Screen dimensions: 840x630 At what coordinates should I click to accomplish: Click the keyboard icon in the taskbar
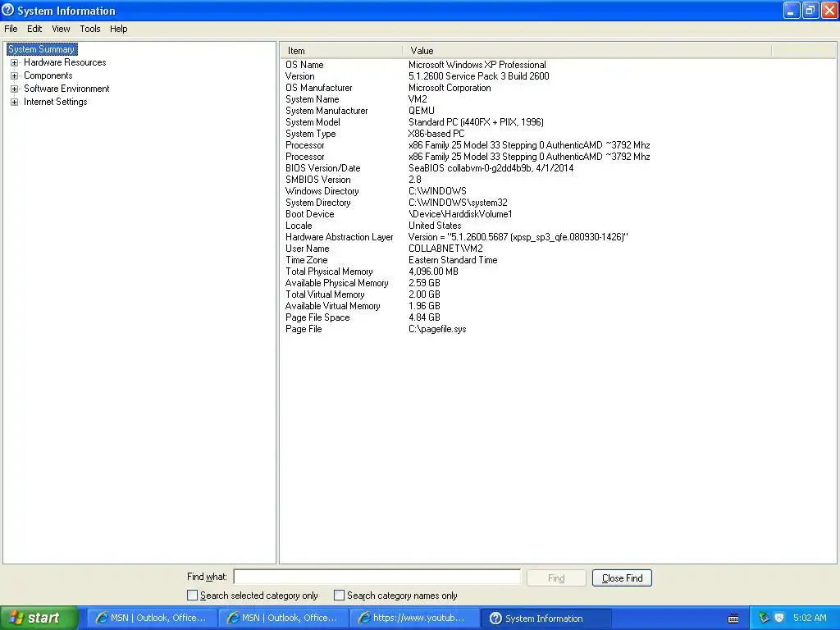[733, 619]
